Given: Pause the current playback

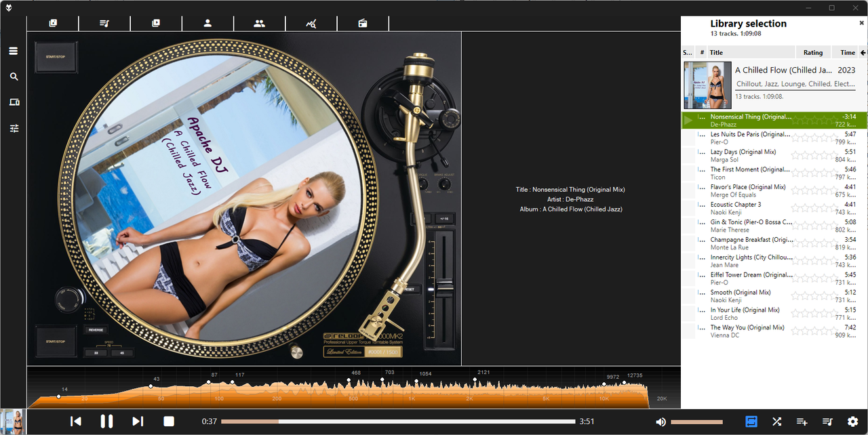Looking at the screenshot, I should click(106, 421).
